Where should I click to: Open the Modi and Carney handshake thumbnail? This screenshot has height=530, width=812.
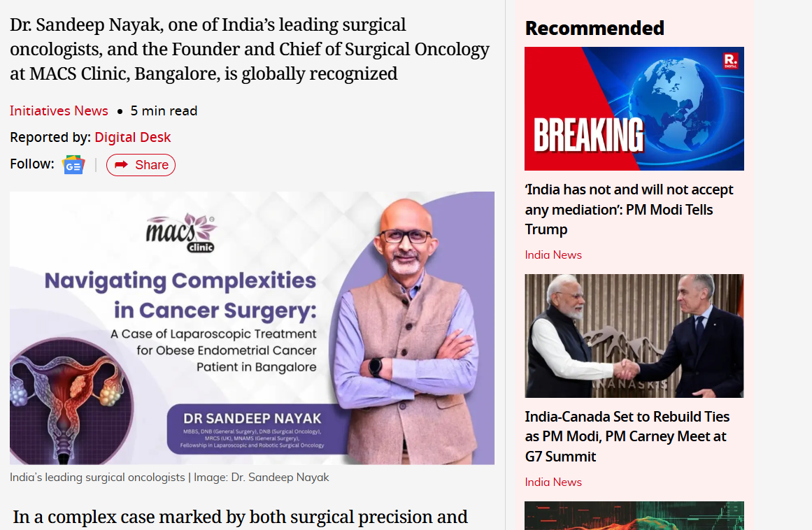(x=634, y=336)
